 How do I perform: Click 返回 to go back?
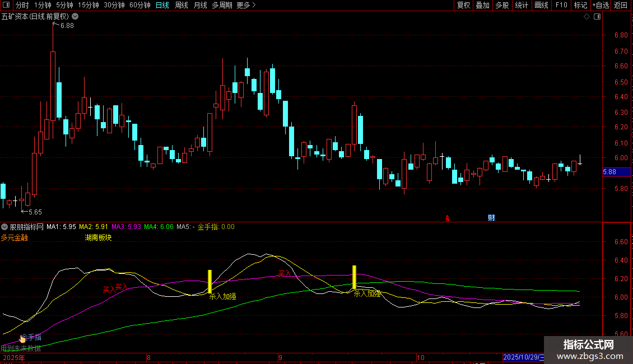click(x=621, y=5)
